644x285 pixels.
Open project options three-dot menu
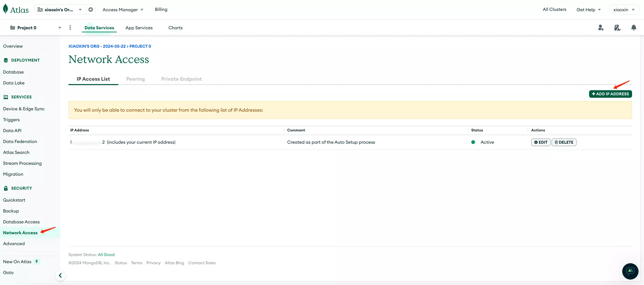(x=70, y=28)
